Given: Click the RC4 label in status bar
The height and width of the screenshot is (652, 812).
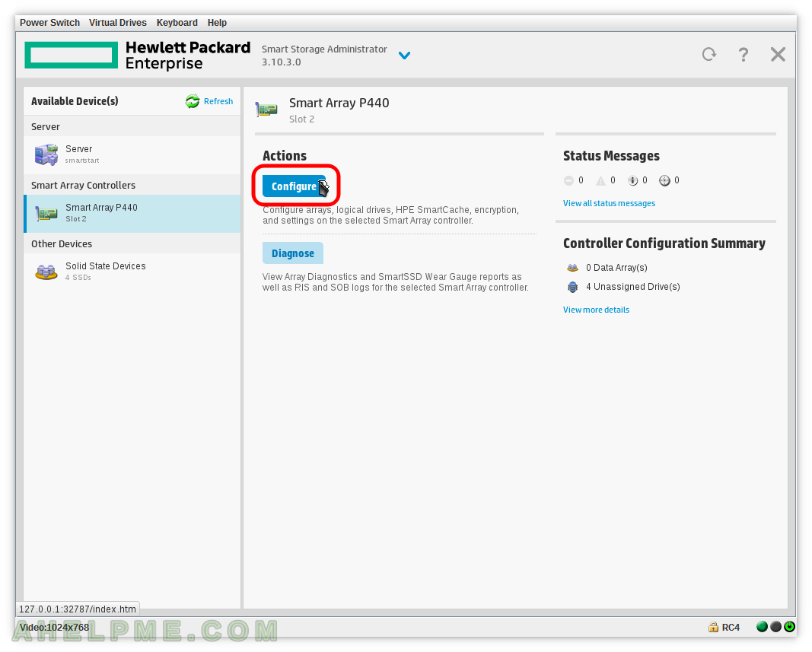Looking at the screenshot, I should [x=731, y=627].
